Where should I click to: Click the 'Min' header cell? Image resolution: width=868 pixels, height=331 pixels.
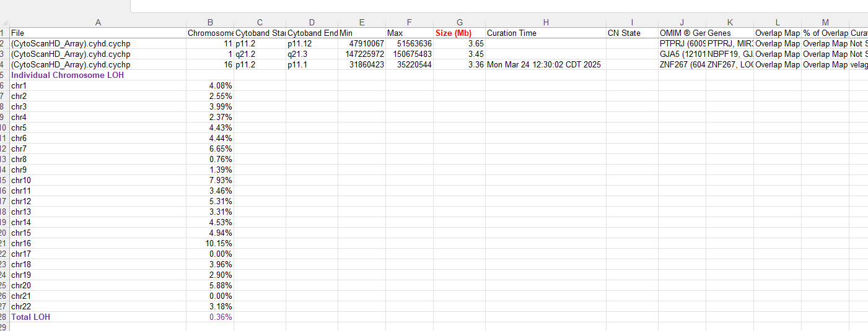click(362, 33)
